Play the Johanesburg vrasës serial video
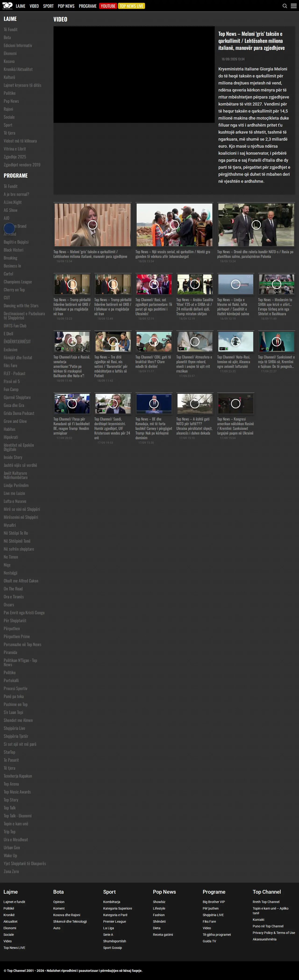Screen dimensions: 299x980 [x=174, y=225]
